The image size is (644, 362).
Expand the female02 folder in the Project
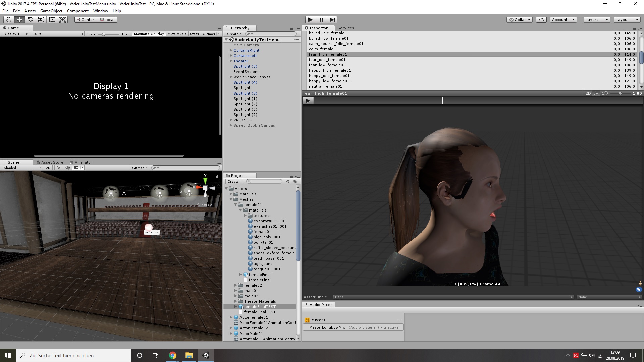235,285
